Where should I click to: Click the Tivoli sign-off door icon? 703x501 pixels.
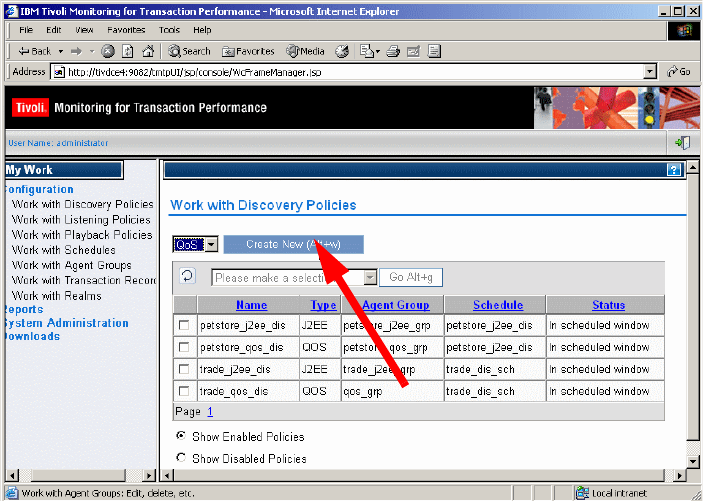682,143
